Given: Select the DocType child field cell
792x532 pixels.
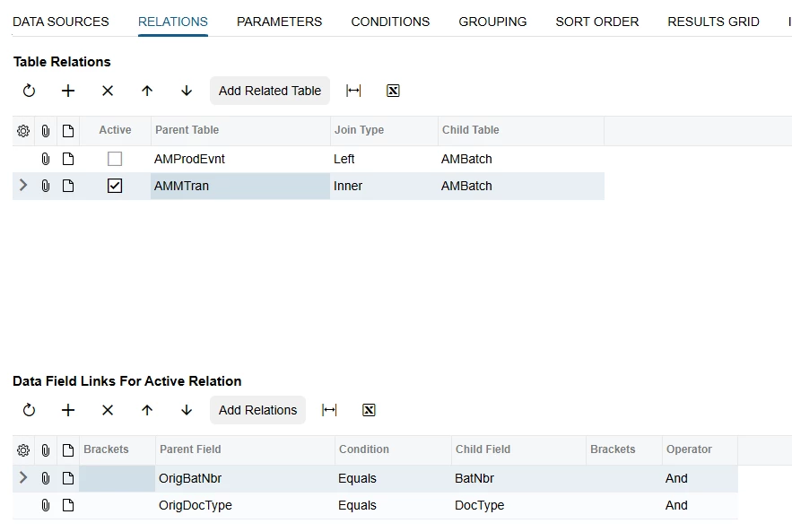Looking at the screenshot, I should pos(518,505).
